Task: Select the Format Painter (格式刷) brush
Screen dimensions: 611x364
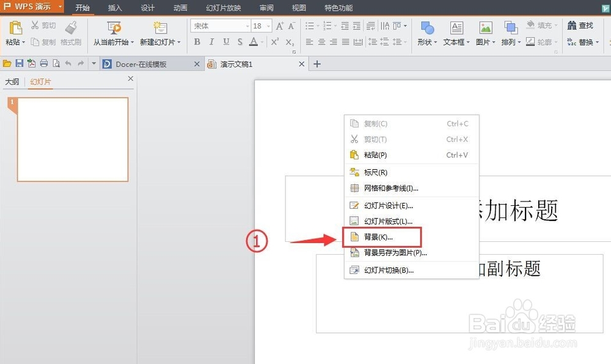Action: 71,33
